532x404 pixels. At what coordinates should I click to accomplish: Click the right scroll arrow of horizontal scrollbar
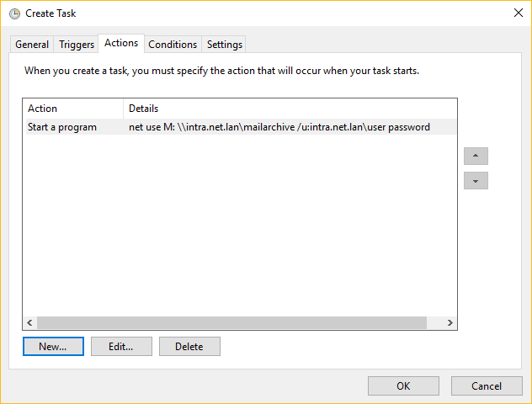click(x=450, y=322)
